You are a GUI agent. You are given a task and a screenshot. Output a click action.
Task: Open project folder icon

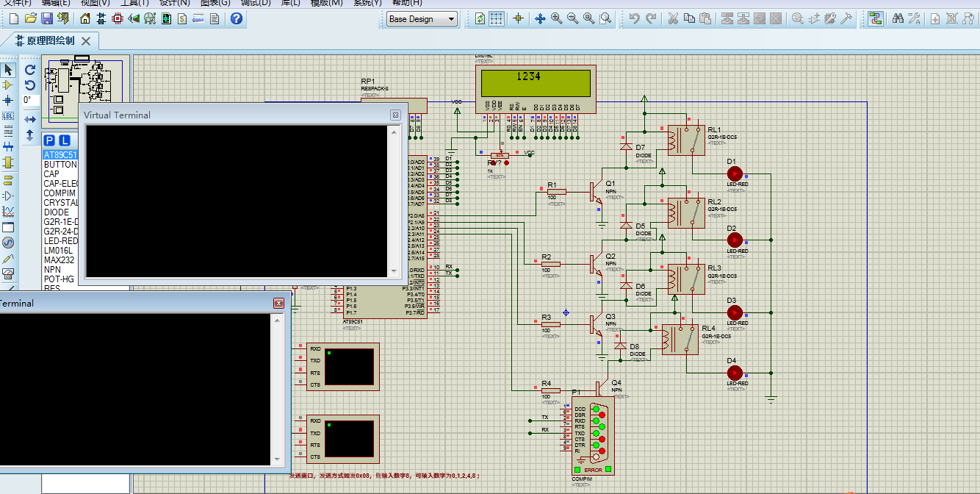(x=30, y=18)
